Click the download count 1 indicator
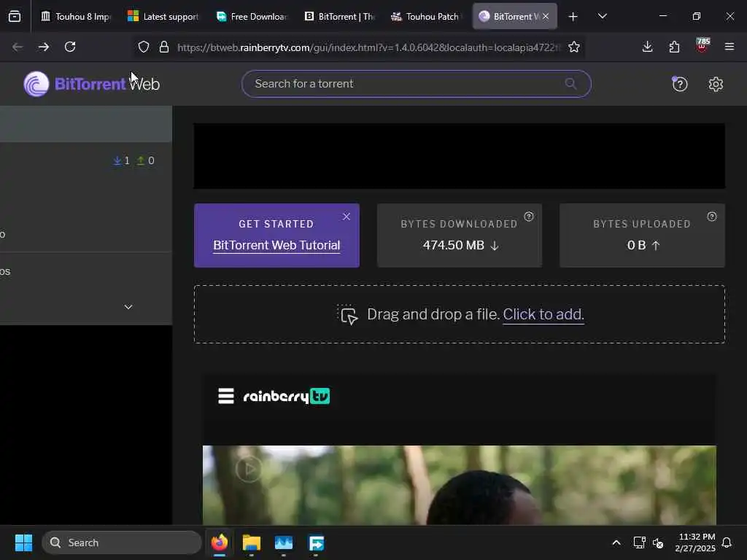Screen dimensions: 747x560 [x=122, y=160]
